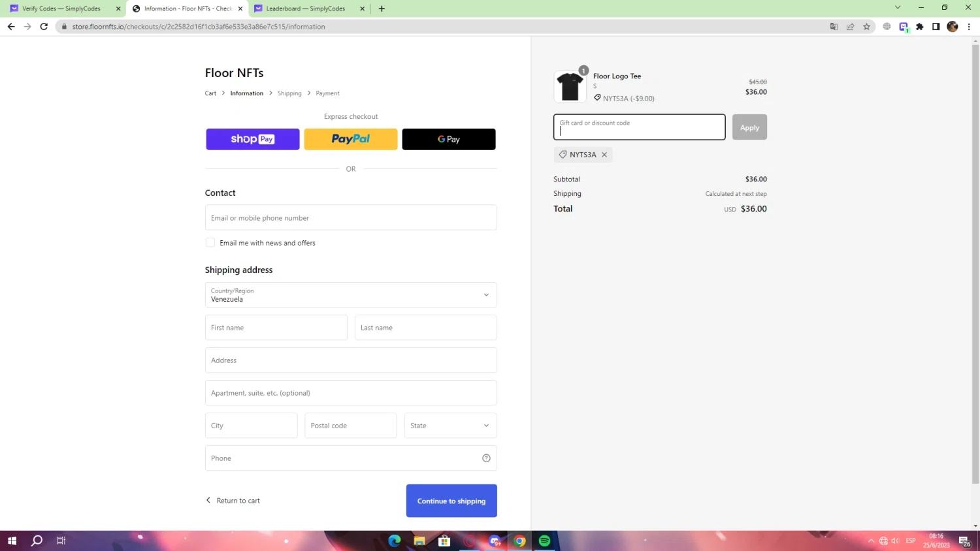The width and height of the screenshot is (980, 551).
Task: Focus the Last name field
Action: click(426, 328)
